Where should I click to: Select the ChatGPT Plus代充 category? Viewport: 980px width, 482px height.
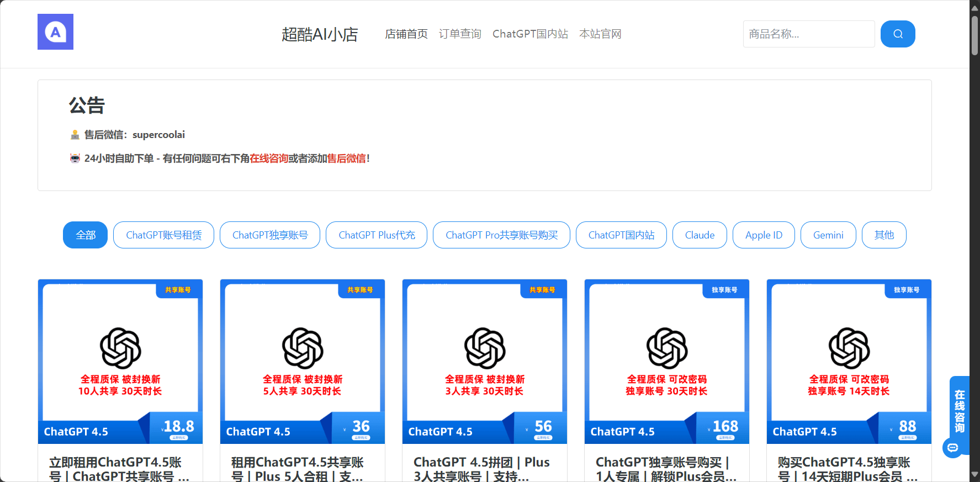point(377,235)
